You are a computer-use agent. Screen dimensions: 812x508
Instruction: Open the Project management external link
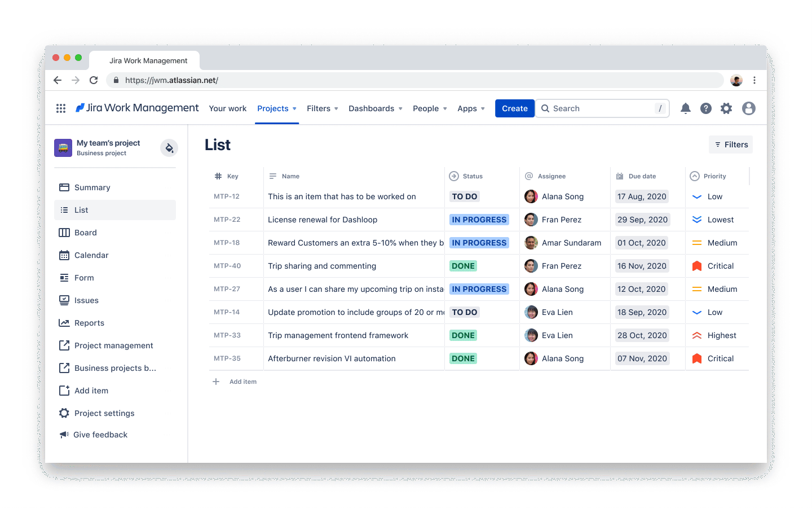(115, 345)
